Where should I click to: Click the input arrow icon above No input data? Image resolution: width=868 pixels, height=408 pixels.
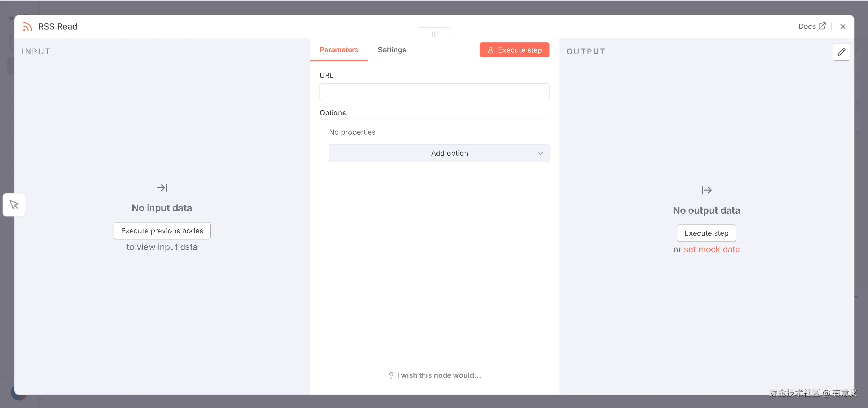(x=162, y=188)
